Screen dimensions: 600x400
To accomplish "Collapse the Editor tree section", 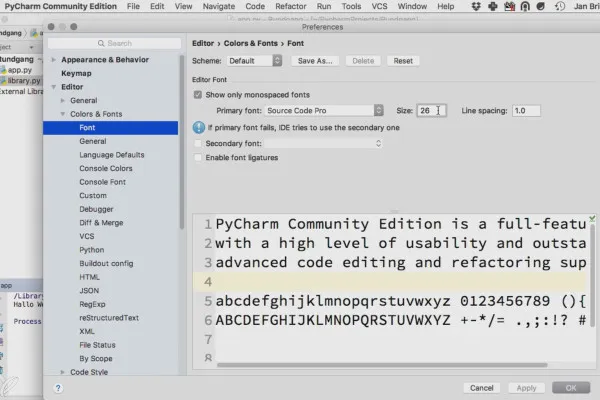I will click(54, 87).
